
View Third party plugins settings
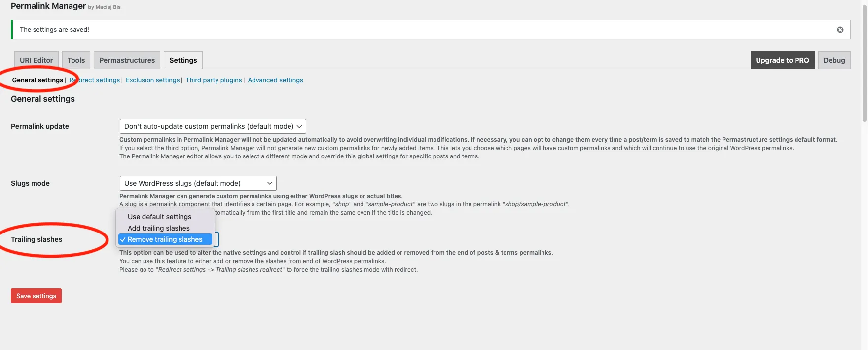214,80
